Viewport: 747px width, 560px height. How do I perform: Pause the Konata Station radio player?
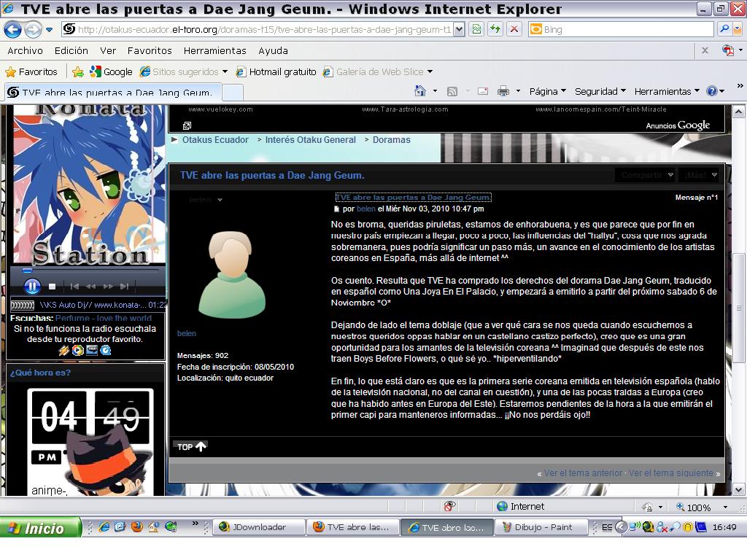pyautogui.click(x=32, y=287)
